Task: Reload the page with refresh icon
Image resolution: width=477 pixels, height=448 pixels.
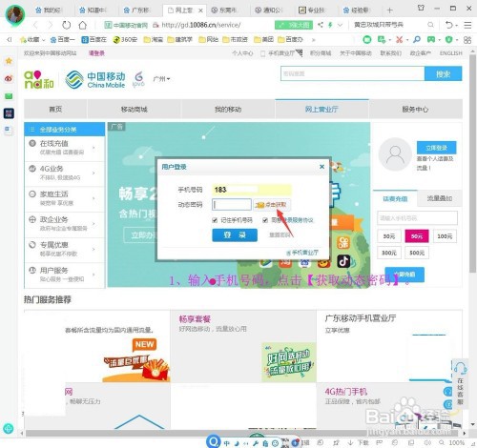Action: pyautogui.click(x=66, y=25)
